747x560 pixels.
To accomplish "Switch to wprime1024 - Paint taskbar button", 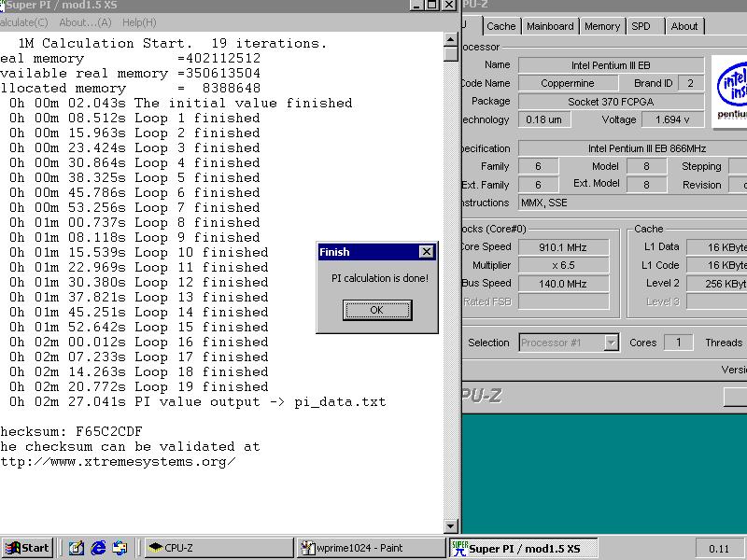I will coord(371,548).
